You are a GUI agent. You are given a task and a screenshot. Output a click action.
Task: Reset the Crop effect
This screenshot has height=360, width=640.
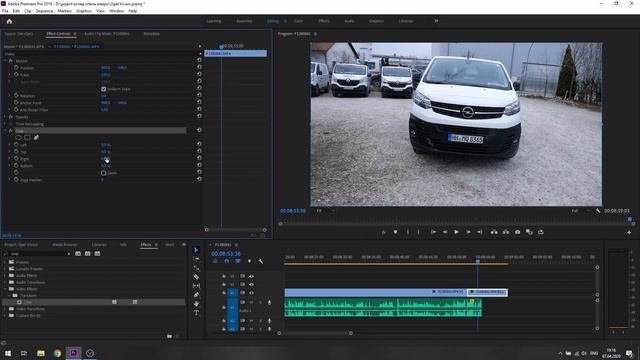coord(199,130)
